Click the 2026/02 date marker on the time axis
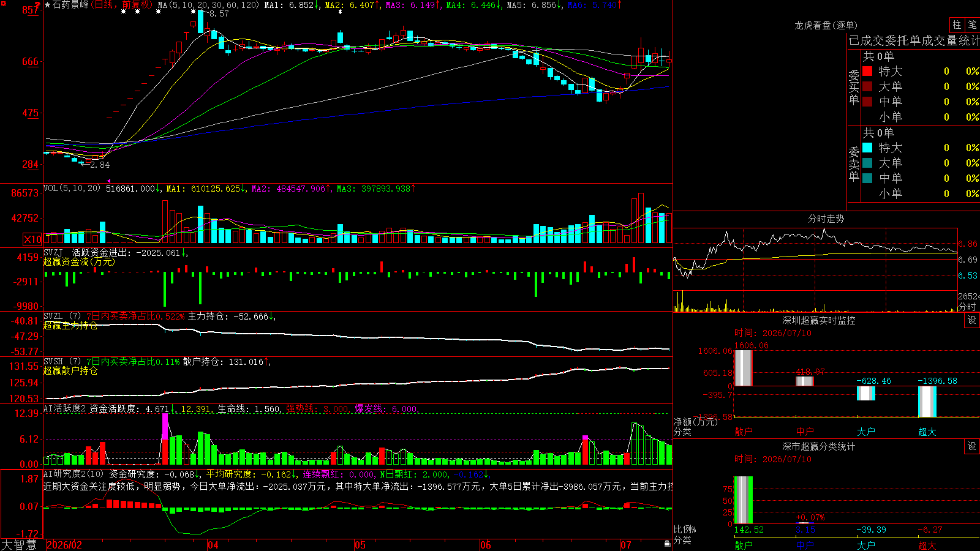 tap(64, 545)
